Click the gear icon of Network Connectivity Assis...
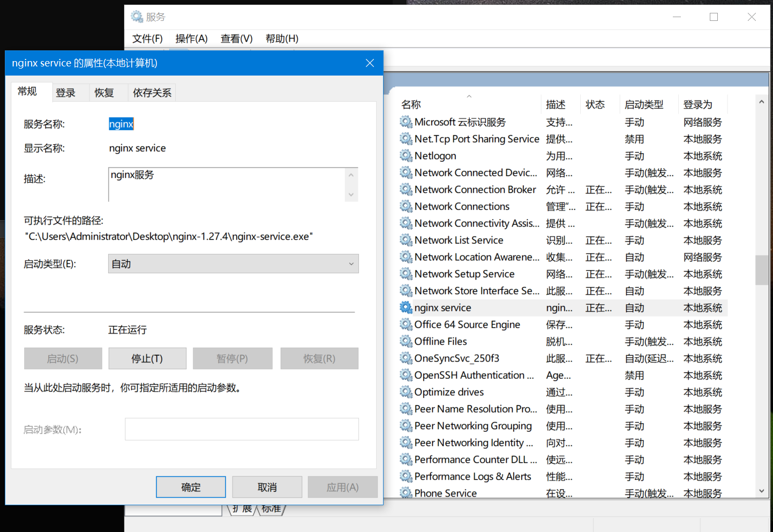This screenshot has width=773, height=532. (x=406, y=223)
